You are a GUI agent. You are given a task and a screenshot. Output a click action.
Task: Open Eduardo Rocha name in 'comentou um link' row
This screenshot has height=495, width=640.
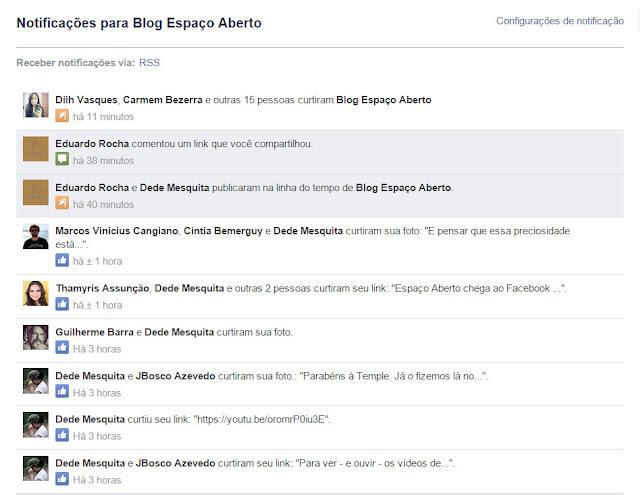pos(92,144)
